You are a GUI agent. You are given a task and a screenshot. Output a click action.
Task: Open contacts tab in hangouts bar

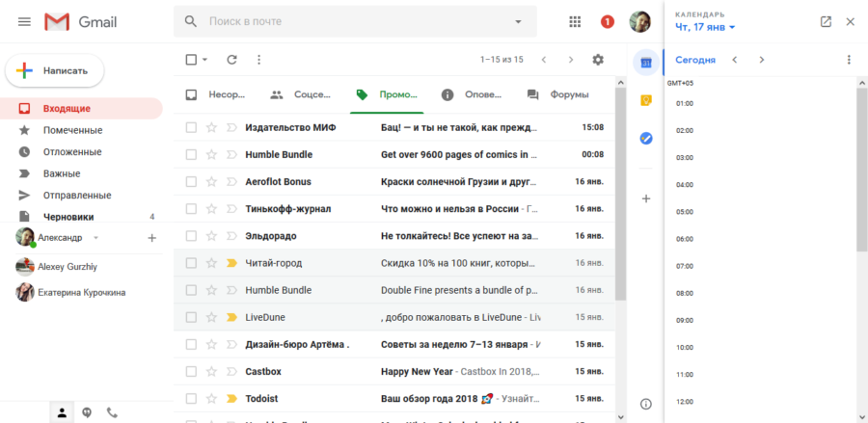(x=62, y=412)
